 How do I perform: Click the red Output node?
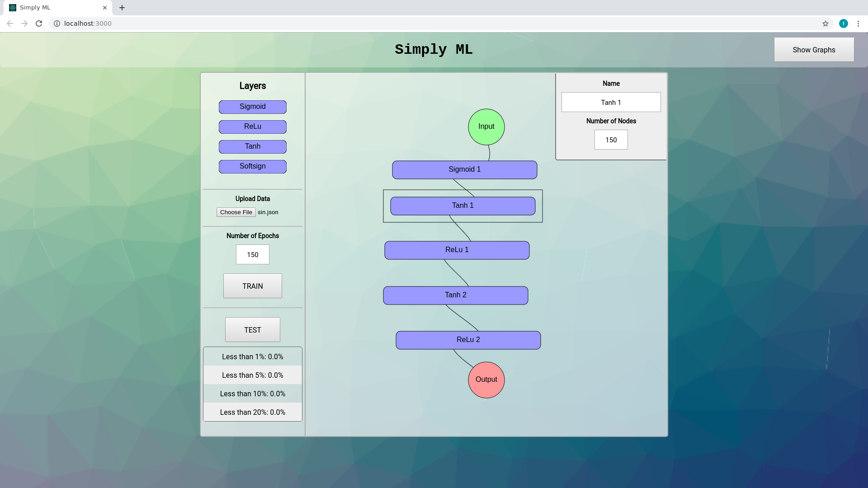(x=486, y=380)
